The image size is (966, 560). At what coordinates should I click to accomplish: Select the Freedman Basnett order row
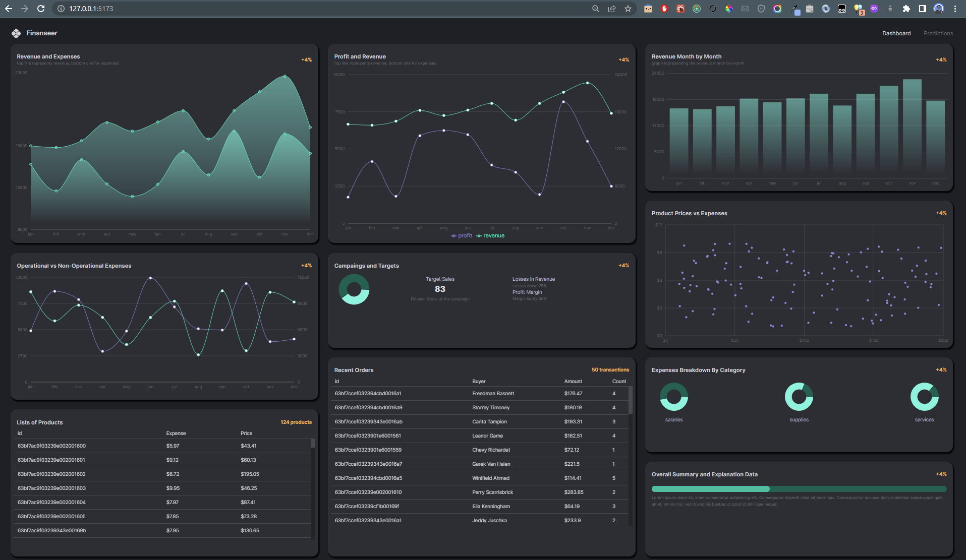tap(479, 393)
